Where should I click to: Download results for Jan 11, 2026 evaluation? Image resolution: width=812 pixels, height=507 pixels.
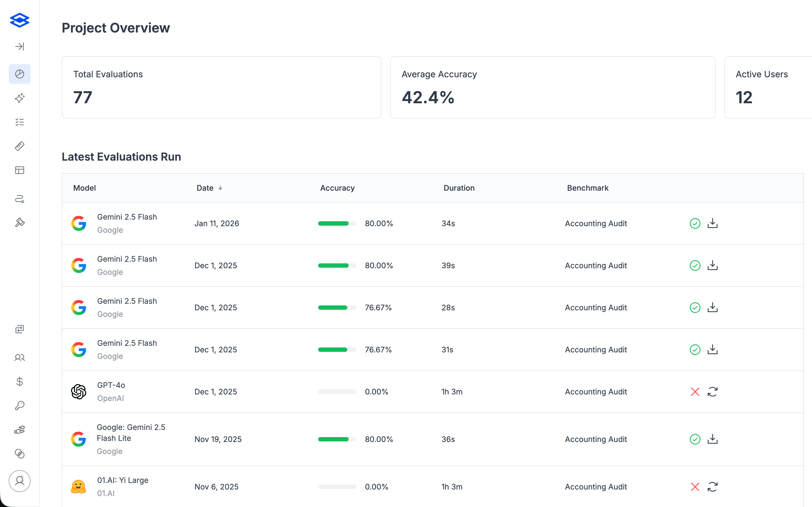coord(712,223)
